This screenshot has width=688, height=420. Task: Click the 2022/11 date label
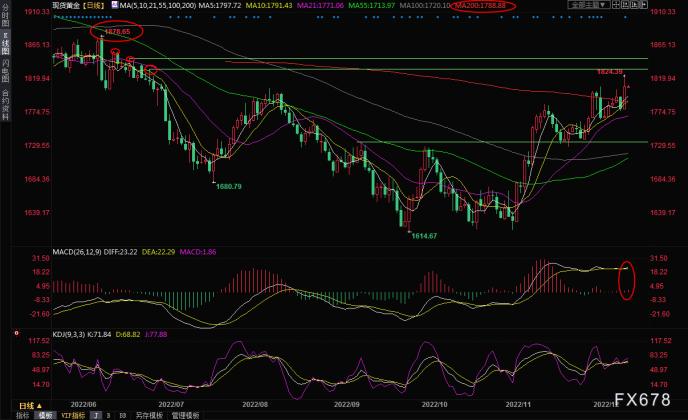tap(518, 404)
